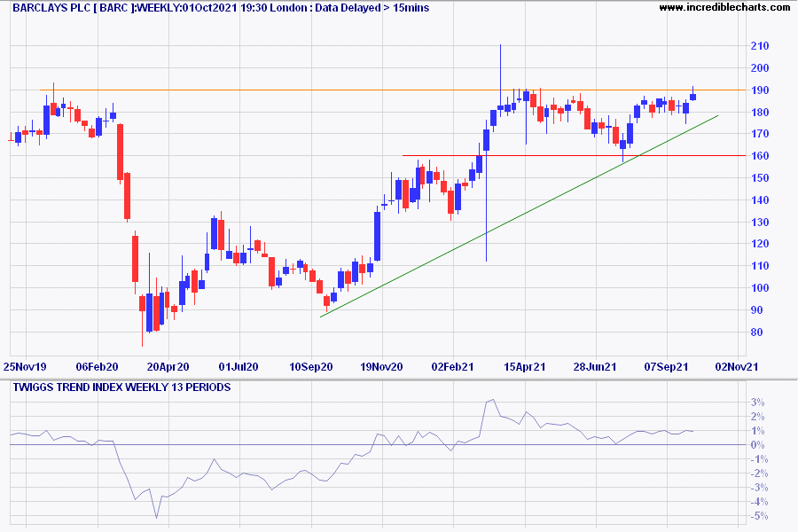
Task: Click the 01Jul20 date label
Action: click(x=239, y=366)
